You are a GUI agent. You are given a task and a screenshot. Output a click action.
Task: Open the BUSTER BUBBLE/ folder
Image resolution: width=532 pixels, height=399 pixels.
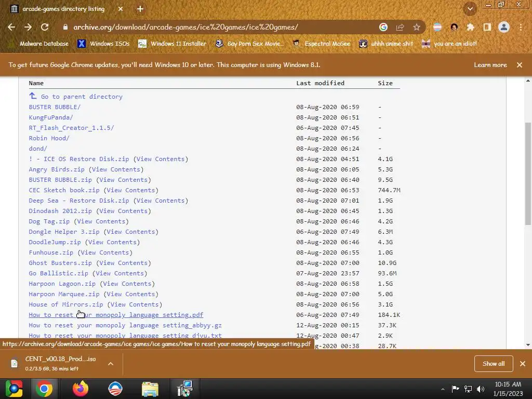[55, 107]
